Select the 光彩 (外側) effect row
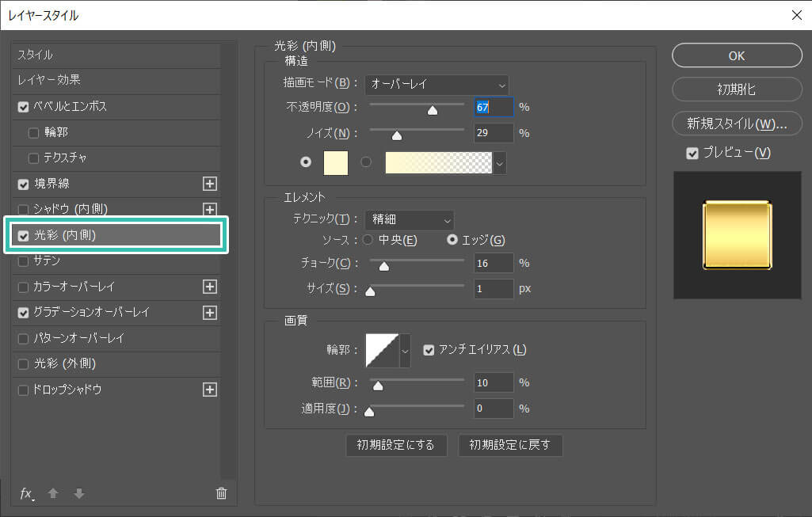This screenshot has height=517, width=812. (x=116, y=364)
